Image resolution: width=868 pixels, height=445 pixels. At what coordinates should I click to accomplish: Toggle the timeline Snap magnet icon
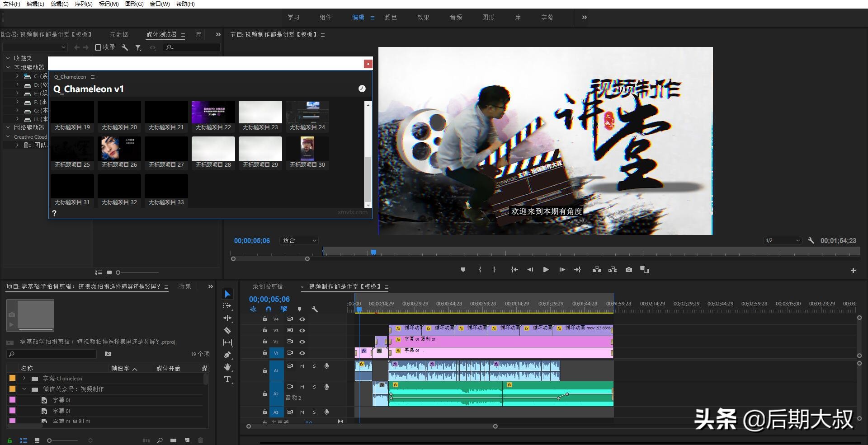(x=269, y=309)
